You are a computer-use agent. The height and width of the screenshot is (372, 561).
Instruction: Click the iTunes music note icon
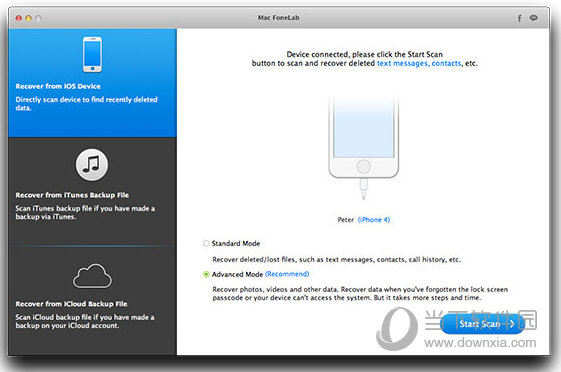pyautogui.click(x=92, y=165)
